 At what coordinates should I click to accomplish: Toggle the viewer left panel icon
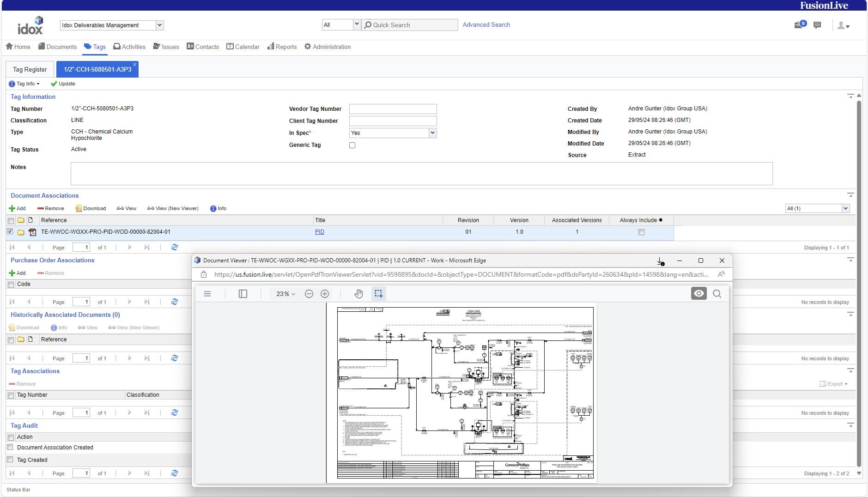(x=243, y=294)
